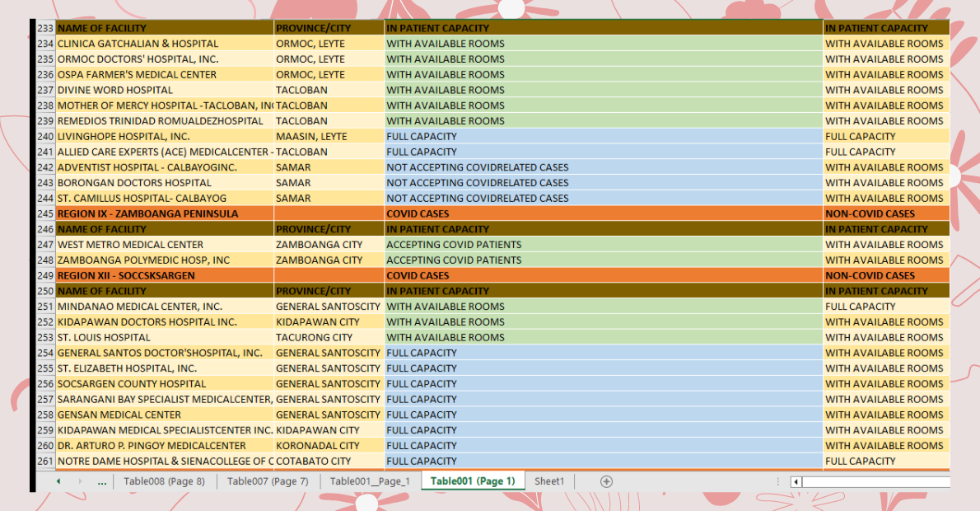This screenshot has width=980, height=511.
Task: Click ST. CAMILLUS HOSPITAL- CALBAYOG cell
Action: 165,199
